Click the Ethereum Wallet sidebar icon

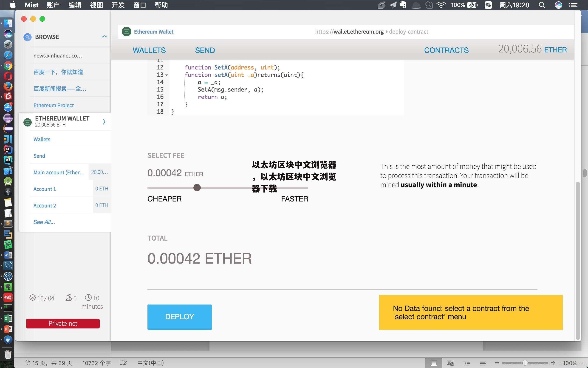pyautogui.click(x=28, y=122)
